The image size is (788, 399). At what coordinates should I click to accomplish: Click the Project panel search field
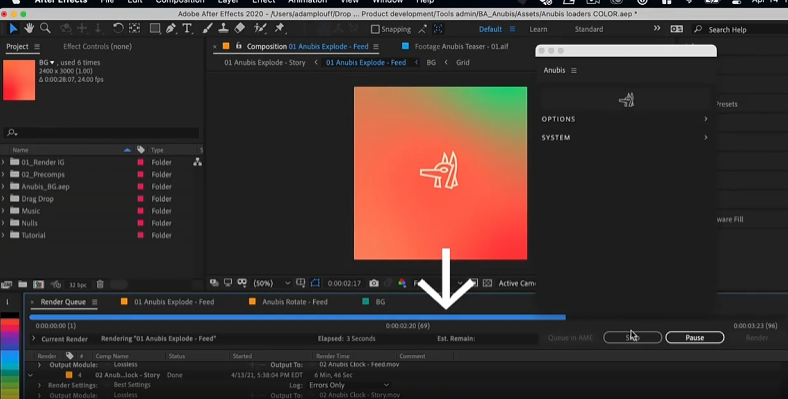click(101, 133)
